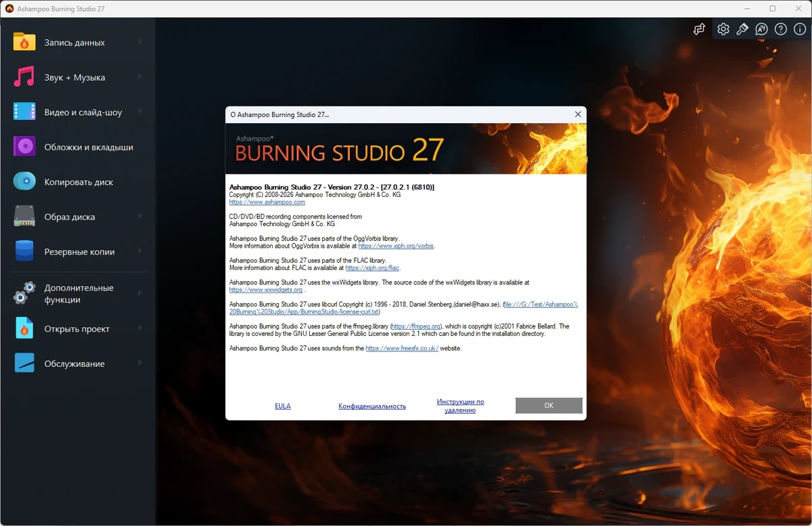Expand the Образ диска submenu arrow
The width and height of the screenshot is (812, 526).
(140, 216)
